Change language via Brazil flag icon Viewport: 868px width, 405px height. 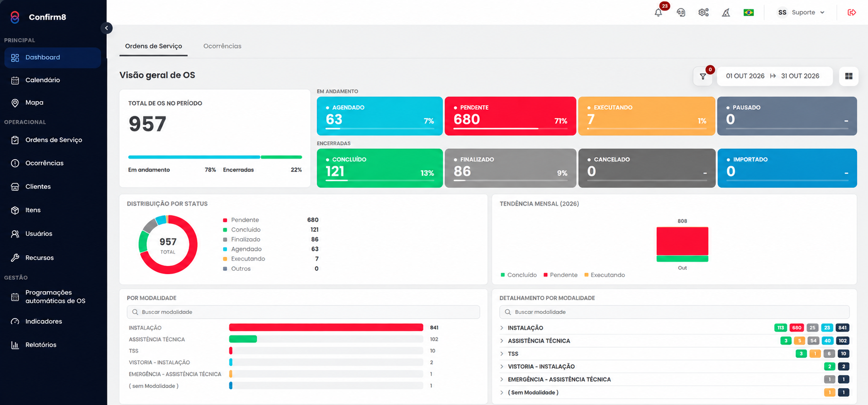(x=748, y=13)
